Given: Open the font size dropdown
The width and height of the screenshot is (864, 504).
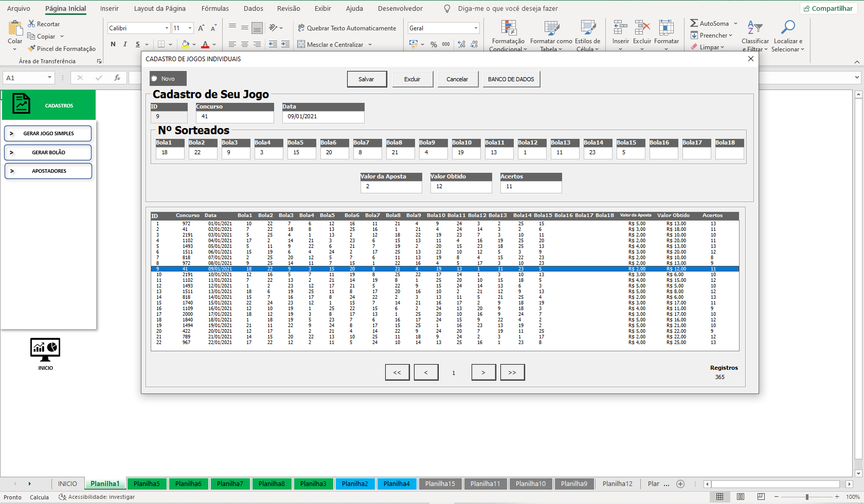Looking at the screenshot, I should (190, 28).
